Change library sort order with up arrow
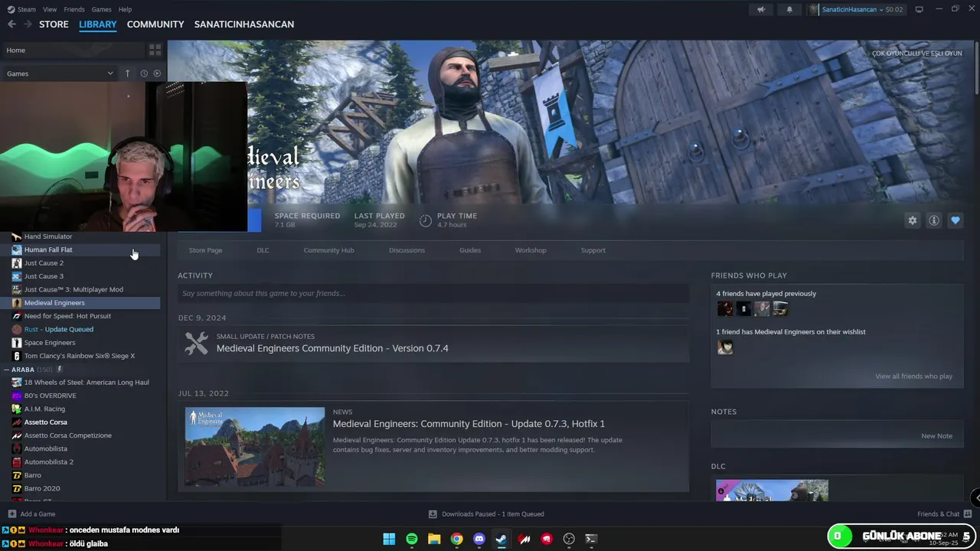This screenshot has width=980, height=551. click(x=128, y=73)
